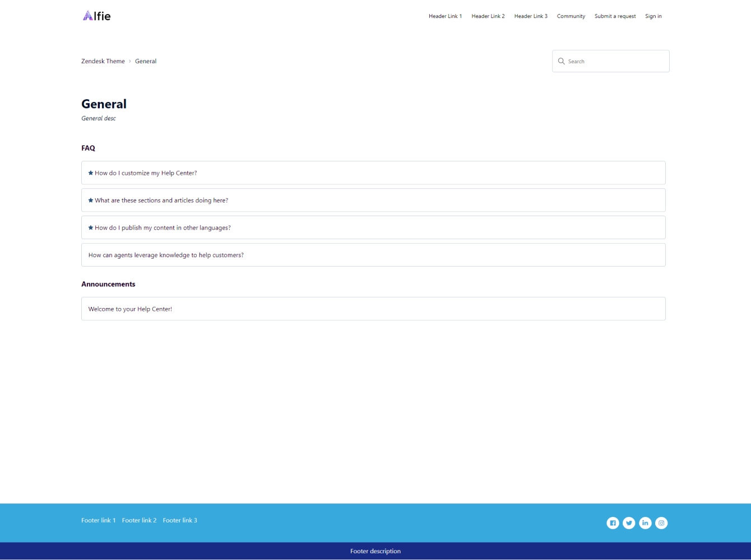Screen dimensions: 751x560
Task: Click Footer link 2
Action: pos(139,520)
